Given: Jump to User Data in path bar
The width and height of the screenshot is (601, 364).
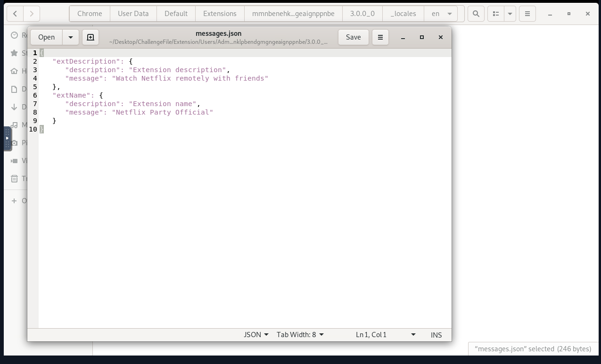Looking at the screenshot, I should pos(133,14).
